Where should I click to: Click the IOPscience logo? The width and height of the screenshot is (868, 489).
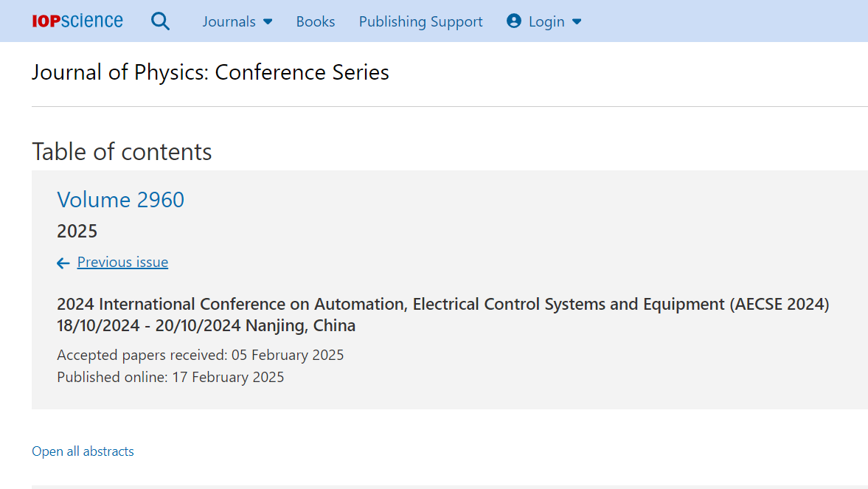click(x=77, y=21)
